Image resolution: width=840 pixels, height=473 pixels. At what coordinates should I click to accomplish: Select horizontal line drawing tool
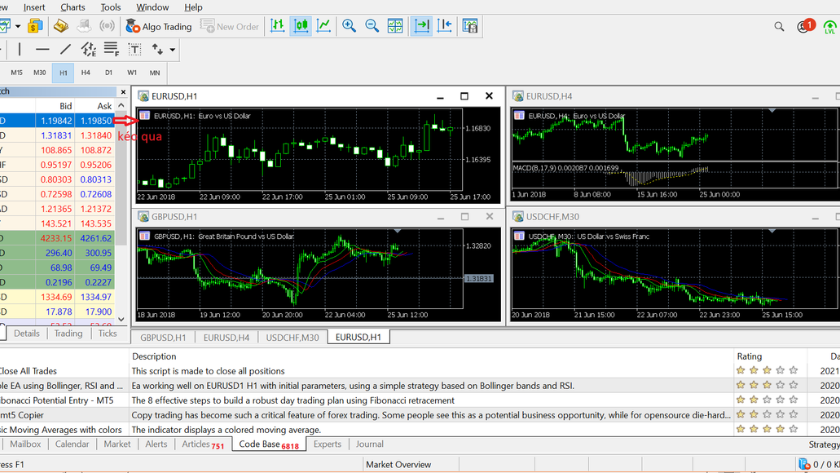(42, 49)
